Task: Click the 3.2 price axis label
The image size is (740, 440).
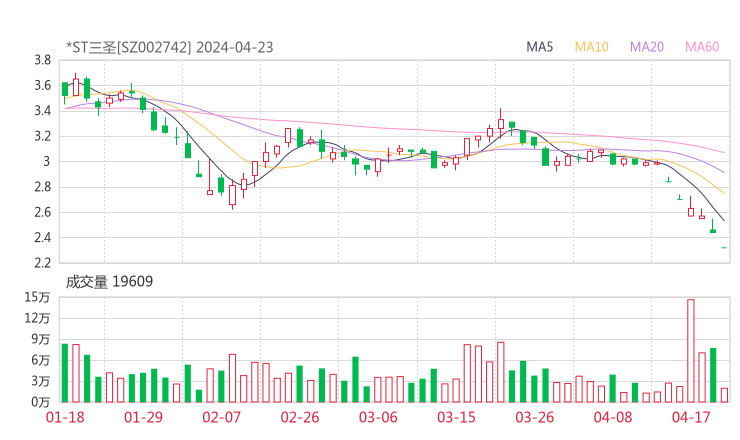Action: (x=42, y=136)
